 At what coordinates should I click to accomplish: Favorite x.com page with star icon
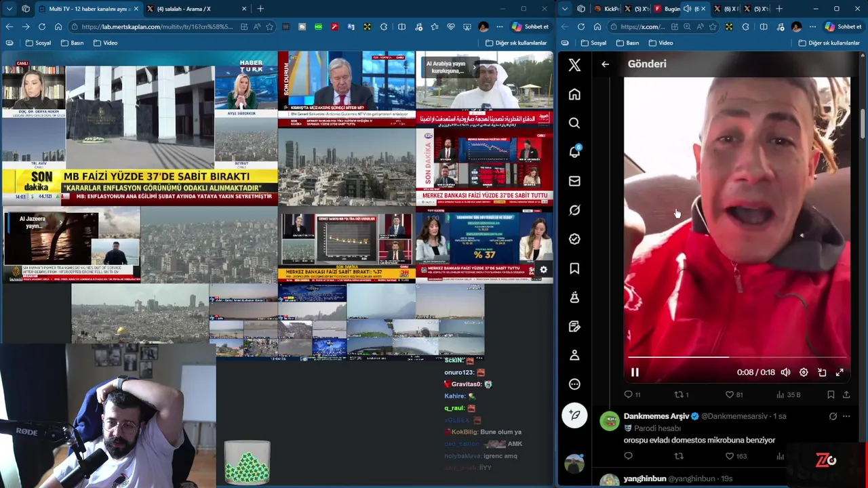pyautogui.click(x=713, y=26)
